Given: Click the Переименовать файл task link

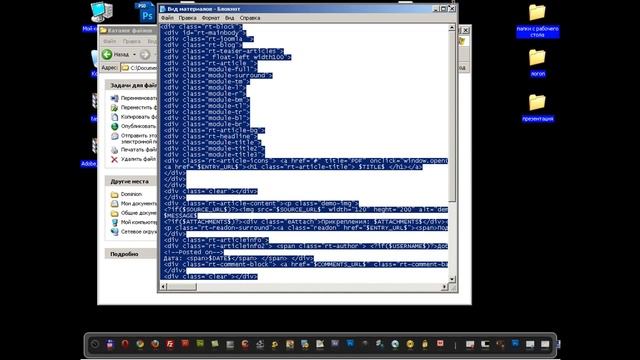Looking at the screenshot, I should 139,98.
